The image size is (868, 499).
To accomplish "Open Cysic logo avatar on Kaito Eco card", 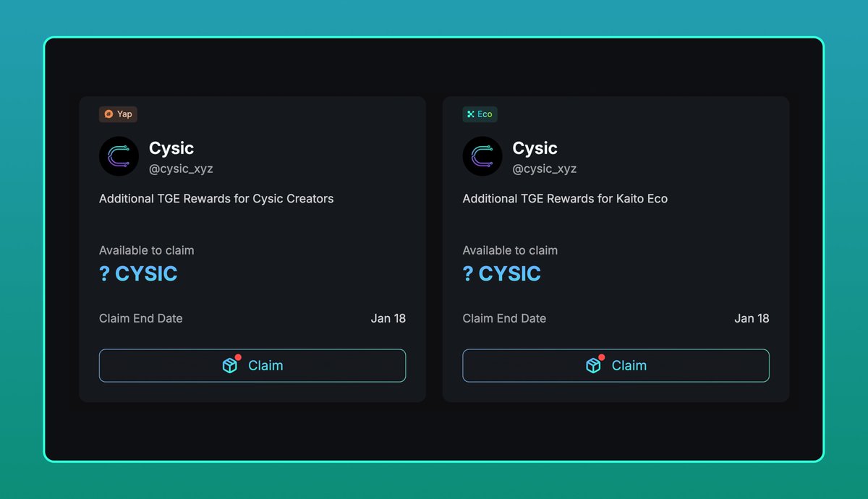I will point(482,156).
